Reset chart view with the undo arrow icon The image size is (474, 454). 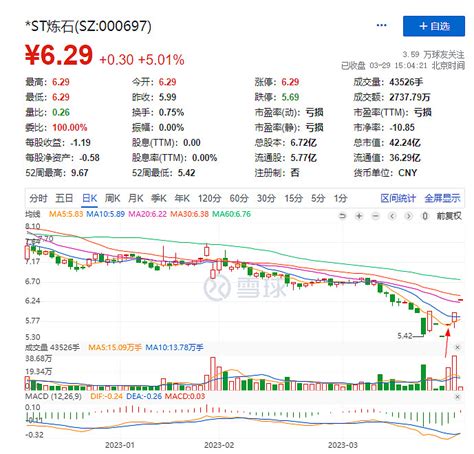[342, 216]
